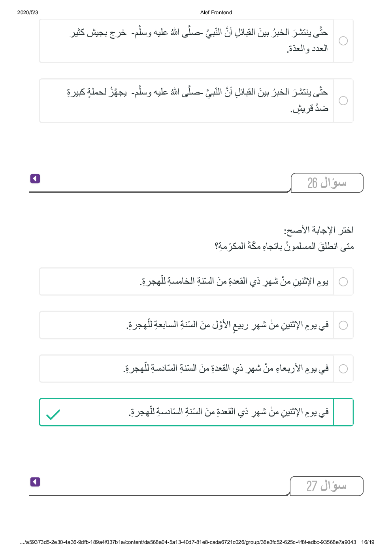The height and width of the screenshot is (555, 392).
Task: Click the green-highlighted correct answer text
Action: click(228, 412)
